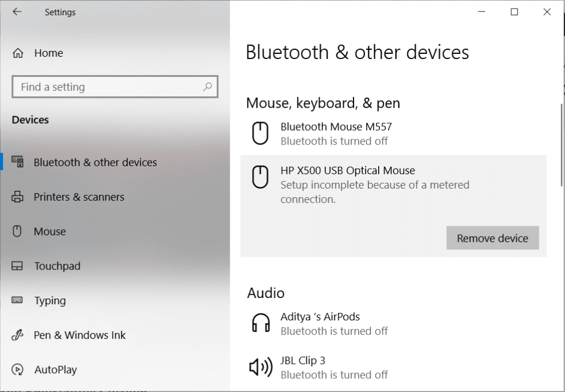Go to the Mouse settings page
Image resolution: width=565 pixels, height=392 pixels.
point(50,232)
